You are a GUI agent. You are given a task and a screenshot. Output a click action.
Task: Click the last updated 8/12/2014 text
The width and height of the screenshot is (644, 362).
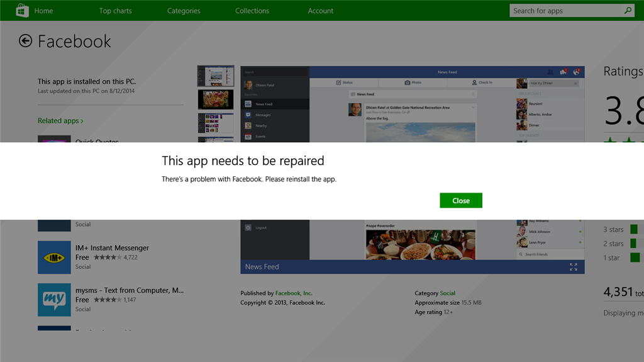(x=86, y=91)
